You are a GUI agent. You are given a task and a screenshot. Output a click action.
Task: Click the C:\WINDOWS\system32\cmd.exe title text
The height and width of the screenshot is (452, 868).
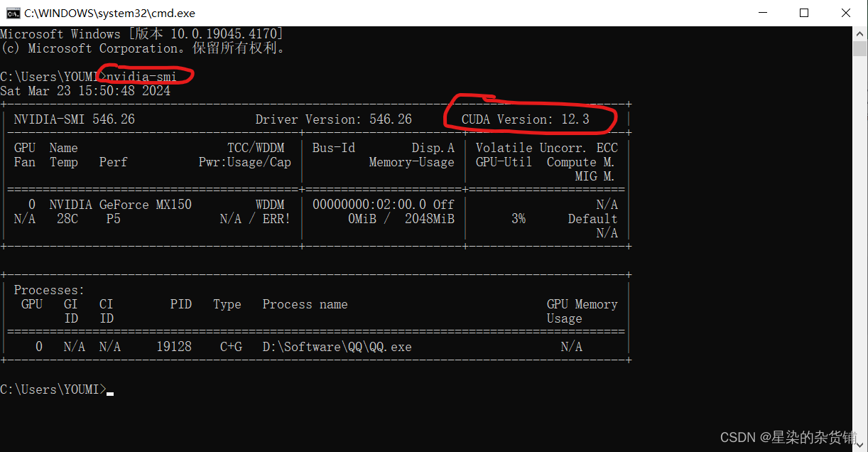coord(110,13)
